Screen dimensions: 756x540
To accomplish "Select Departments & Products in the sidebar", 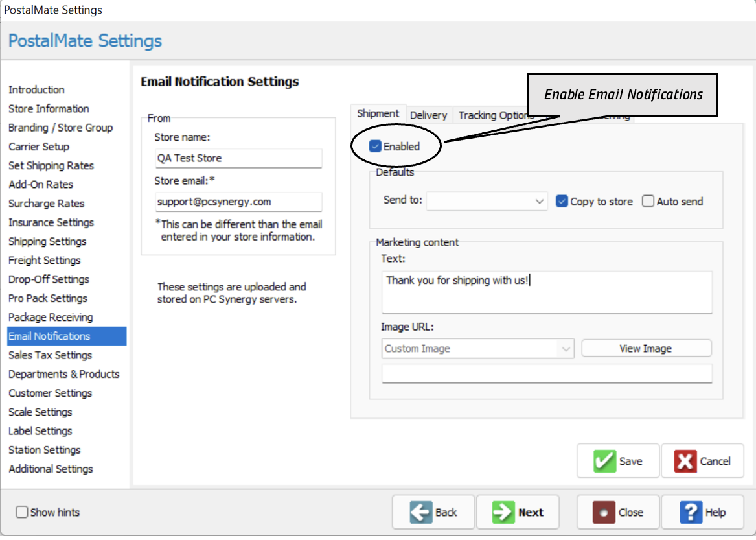I will tap(63, 374).
